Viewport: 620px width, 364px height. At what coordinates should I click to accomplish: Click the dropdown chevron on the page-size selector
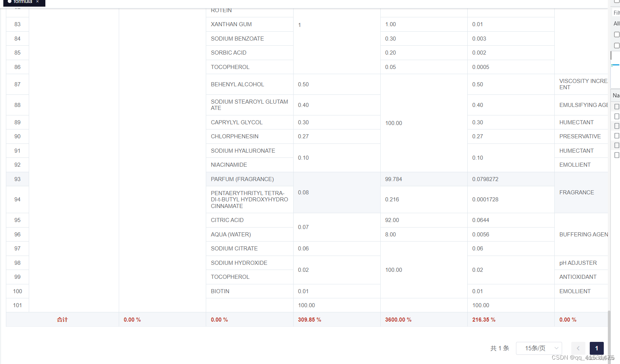(555, 348)
